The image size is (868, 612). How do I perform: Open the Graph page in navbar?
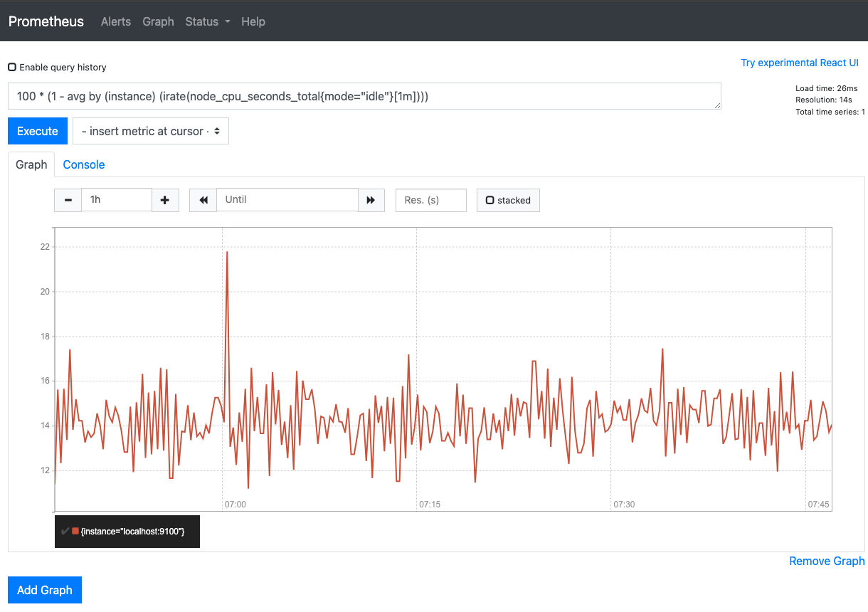pyautogui.click(x=158, y=21)
